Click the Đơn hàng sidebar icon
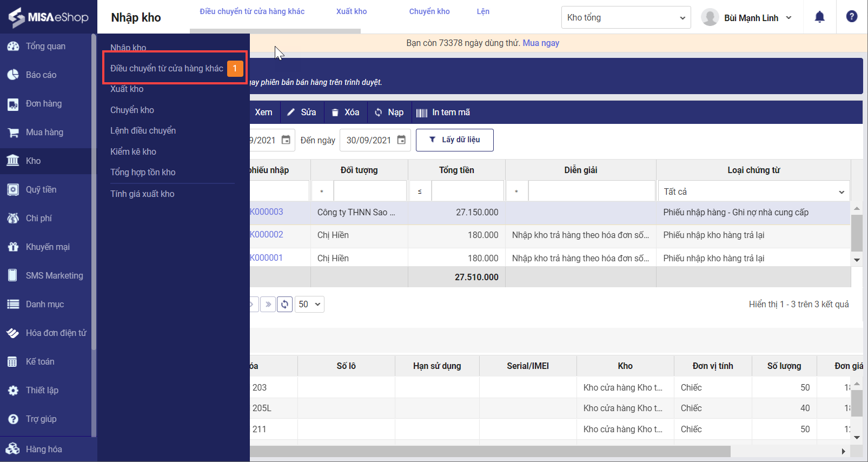 coord(13,104)
